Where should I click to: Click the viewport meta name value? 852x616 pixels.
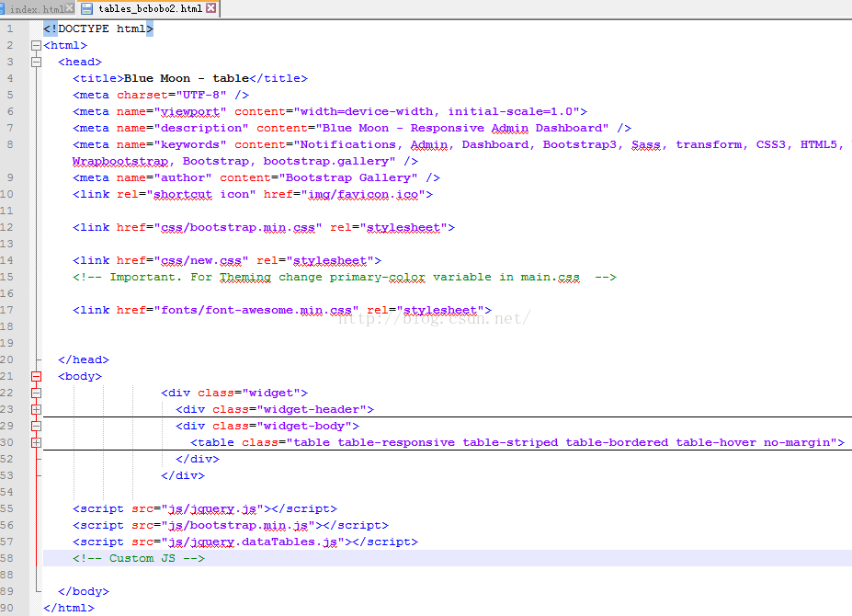190,112
